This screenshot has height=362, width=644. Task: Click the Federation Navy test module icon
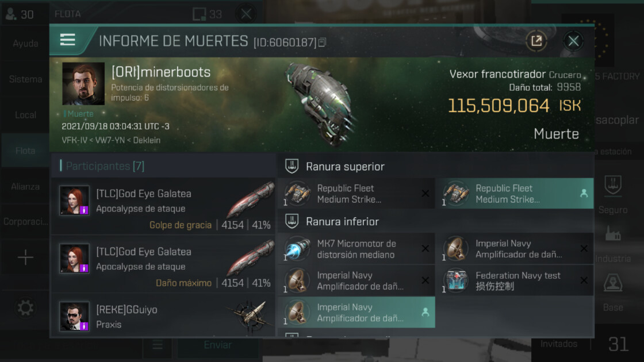tap(456, 280)
